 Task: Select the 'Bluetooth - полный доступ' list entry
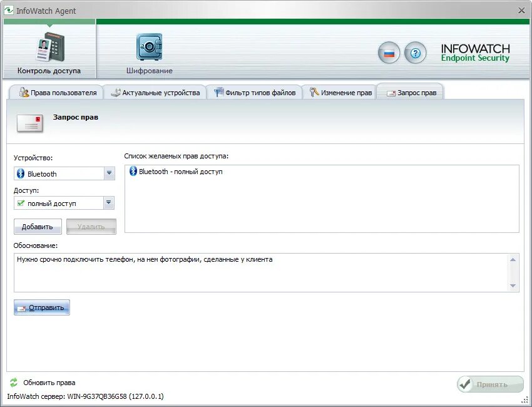176,172
